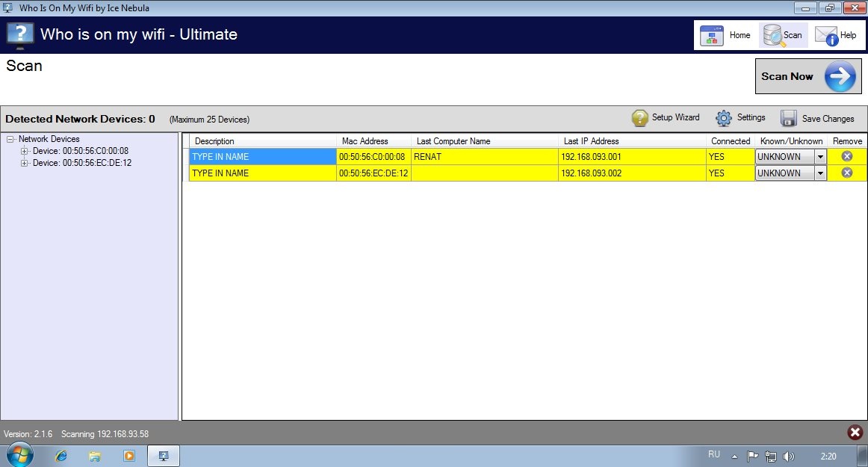Show hidden tray icons arrow
Image resolution: width=868 pixels, height=467 pixels.
pyautogui.click(x=734, y=457)
